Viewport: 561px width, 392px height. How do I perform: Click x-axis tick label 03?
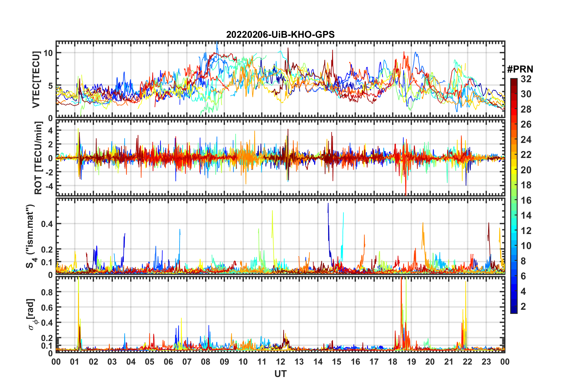pos(112,362)
